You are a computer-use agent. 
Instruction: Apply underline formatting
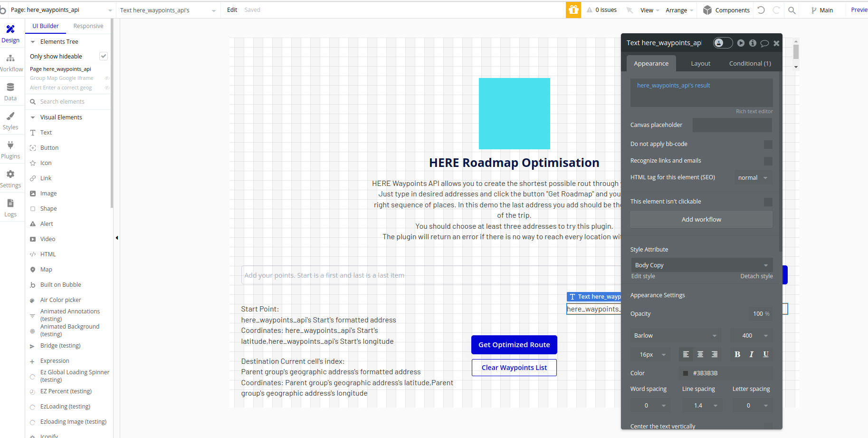click(766, 354)
